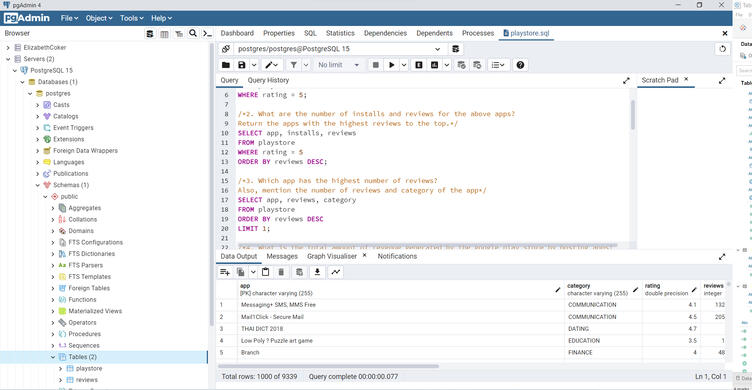The image size is (752, 390).
Task: Switch to the Query History tab
Action: click(268, 80)
